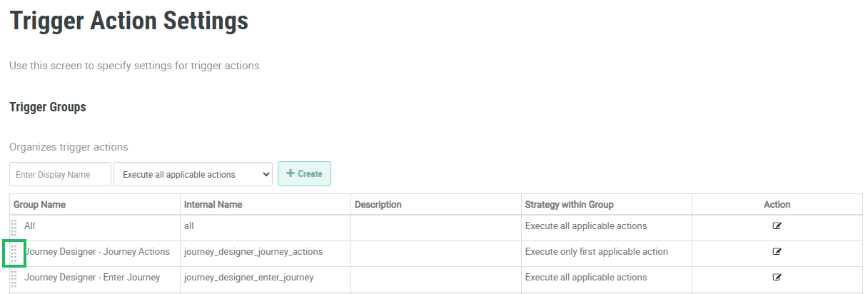868x294 pixels.
Task: Click the 'Execute only first applicable action' cell
Action: click(596, 252)
